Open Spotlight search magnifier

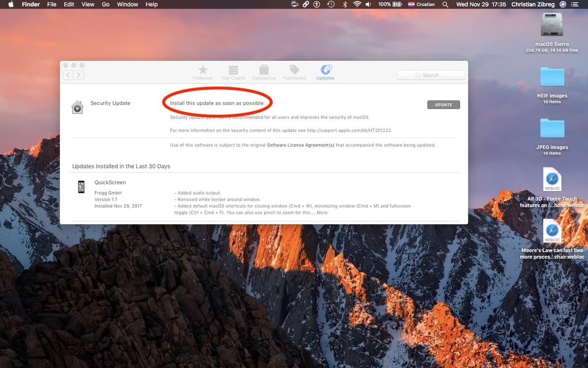[x=445, y=4]
